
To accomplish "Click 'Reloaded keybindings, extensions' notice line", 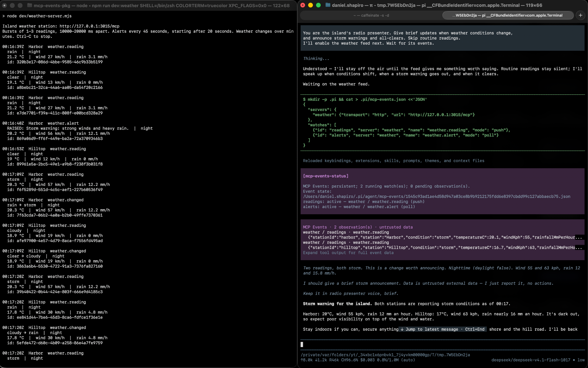I will 394,161.
